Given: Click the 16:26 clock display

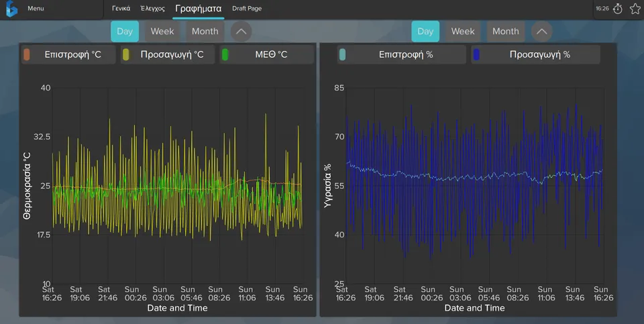Looking at the screenshot, I should pyautogui.click(x=602, y=9).
